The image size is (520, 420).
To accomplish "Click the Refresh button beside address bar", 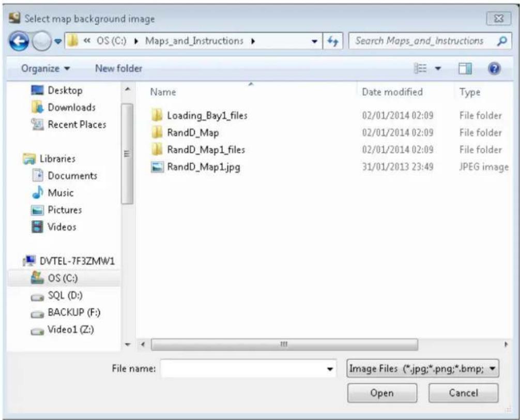I will (333, 41).
